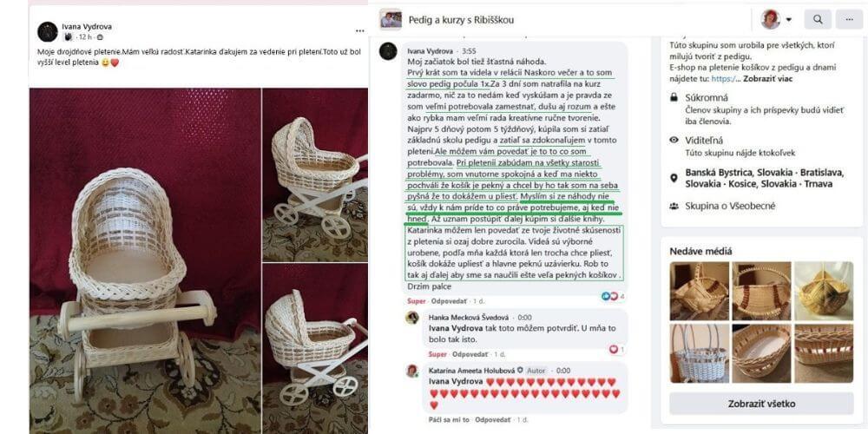Viewport: 868px width, 434px height.
Task: Click Hanka Mecková Švedová's profile picture
Action: (411, 317)
